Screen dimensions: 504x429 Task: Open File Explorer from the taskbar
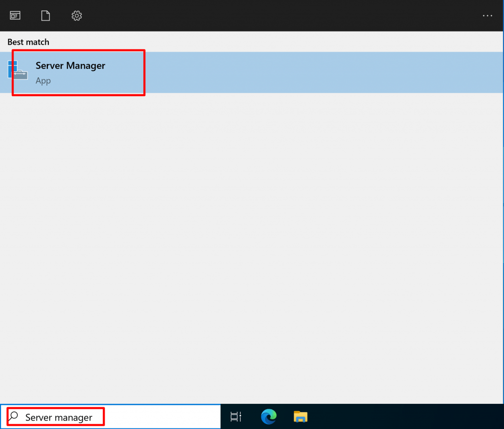click(300, 417)
